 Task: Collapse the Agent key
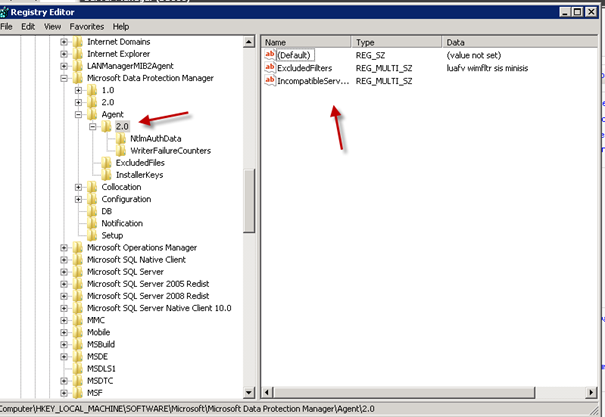[78, 115]
